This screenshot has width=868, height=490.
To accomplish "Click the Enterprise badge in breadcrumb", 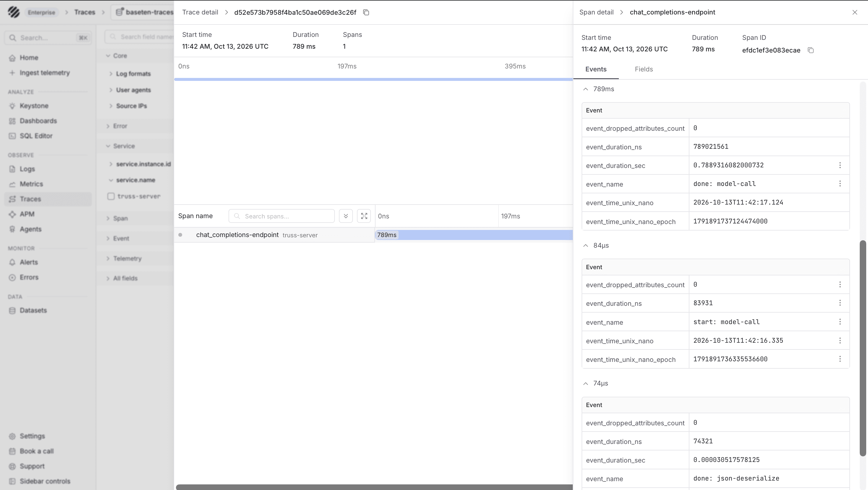I will point(41,12).
